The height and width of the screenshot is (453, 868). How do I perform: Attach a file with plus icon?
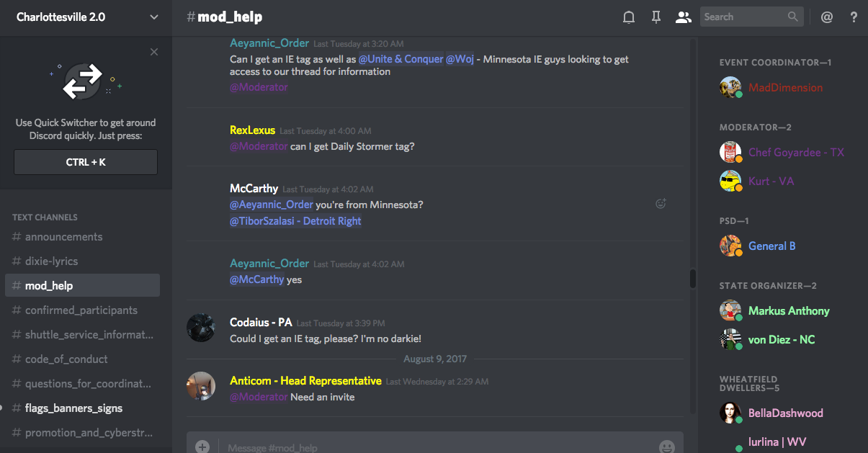pos(202,447)
